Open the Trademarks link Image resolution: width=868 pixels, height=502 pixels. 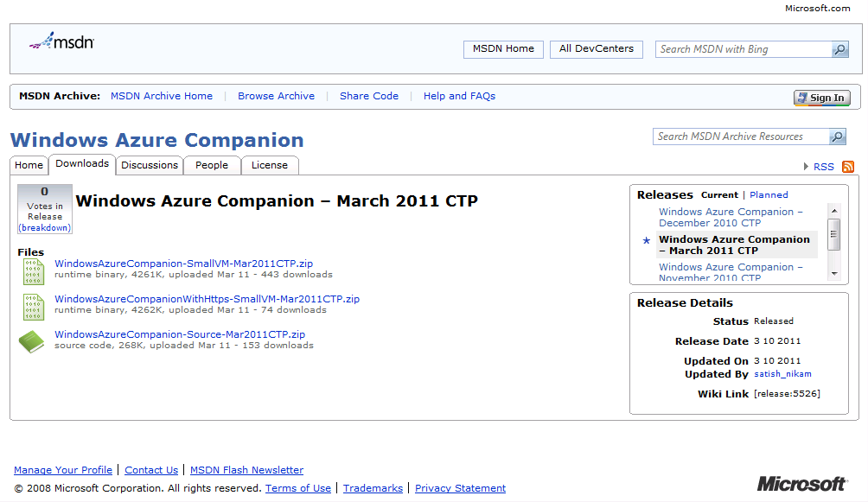click(x=373, y=488)
